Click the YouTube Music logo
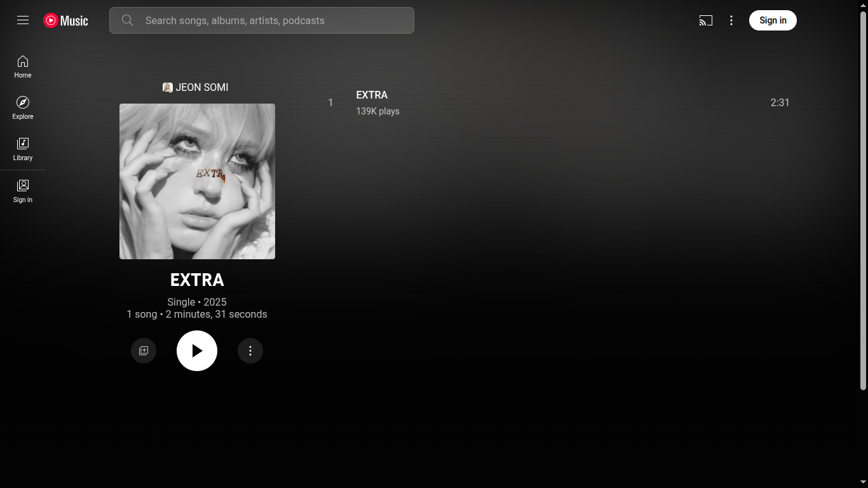Image resolution: width=868 pixels, height=488 pixels. click(65, 20)
